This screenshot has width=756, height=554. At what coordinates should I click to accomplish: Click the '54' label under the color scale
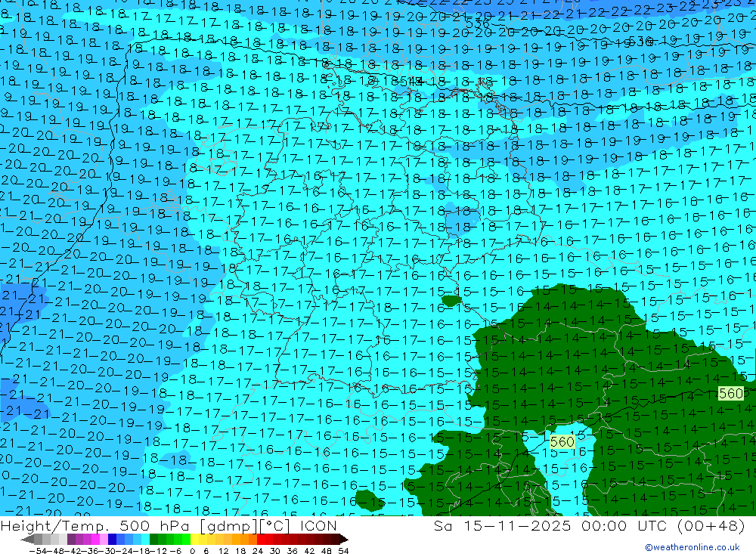pos(343,551)
